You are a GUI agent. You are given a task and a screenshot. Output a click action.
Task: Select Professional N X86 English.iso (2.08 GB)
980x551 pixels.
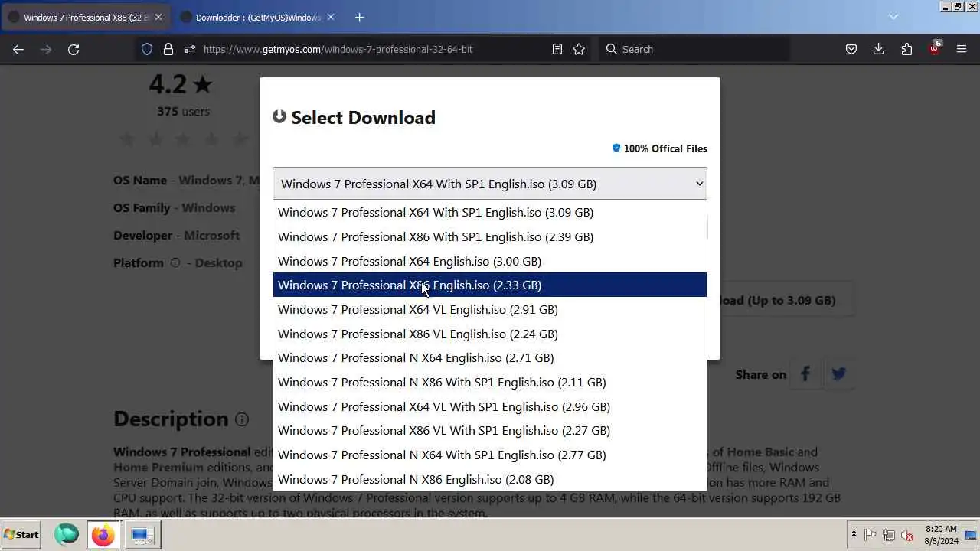490,479
